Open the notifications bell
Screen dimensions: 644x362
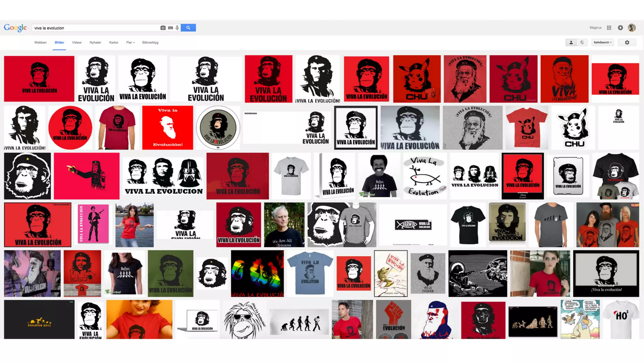point(620,28)
